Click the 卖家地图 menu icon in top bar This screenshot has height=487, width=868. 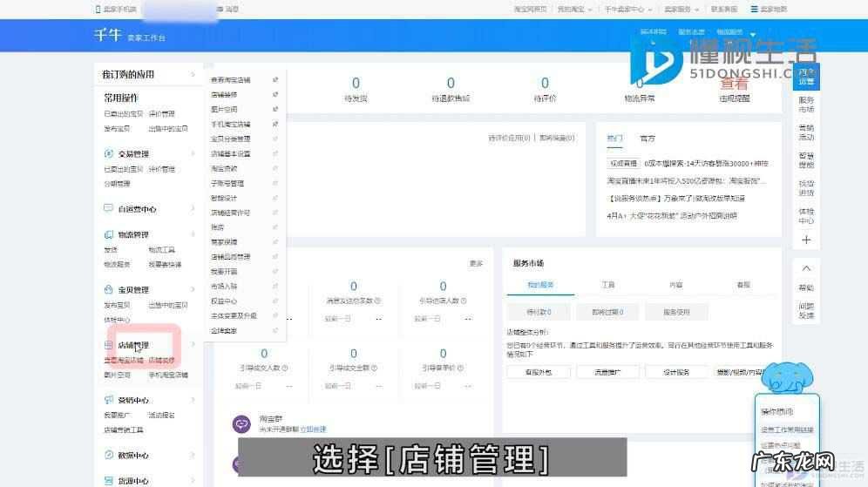[754, 10]
